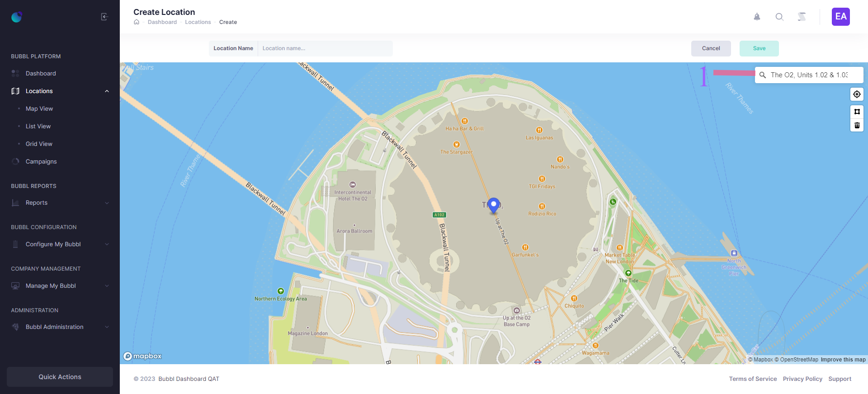Click the Ha ha Bar & Grill marker

[x=465, y=121]
